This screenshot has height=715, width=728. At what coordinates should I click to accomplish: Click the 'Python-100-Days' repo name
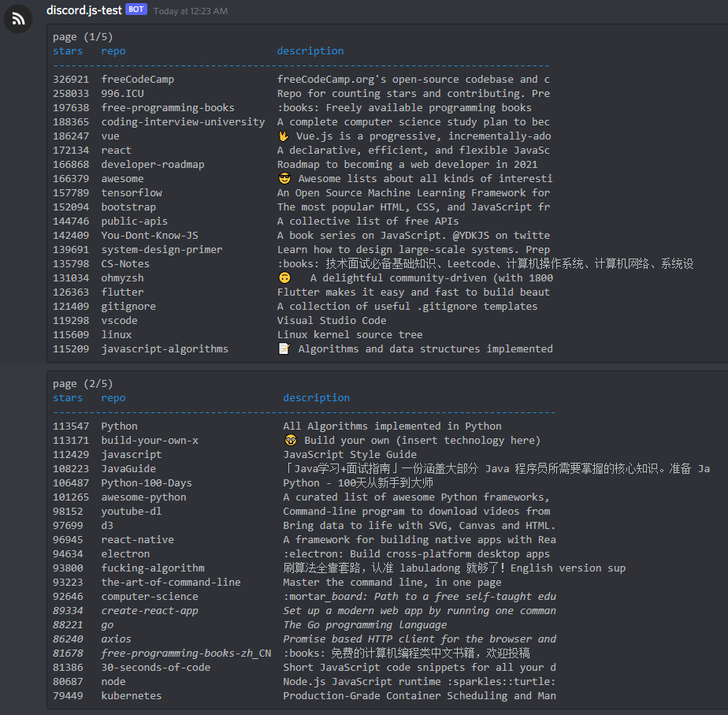[x=147, y=483]
